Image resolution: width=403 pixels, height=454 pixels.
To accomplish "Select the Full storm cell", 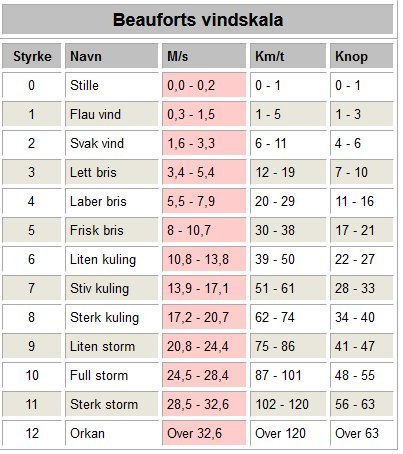I will click(x=112, y=375).
